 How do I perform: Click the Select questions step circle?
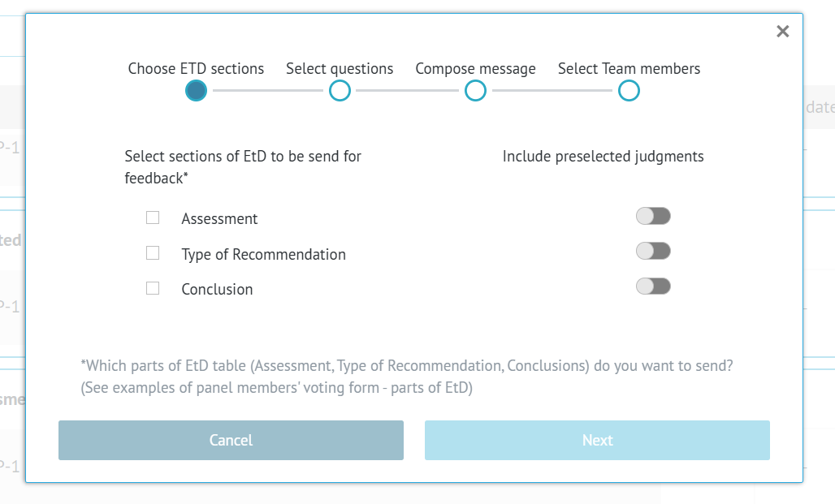pos(340,91)
